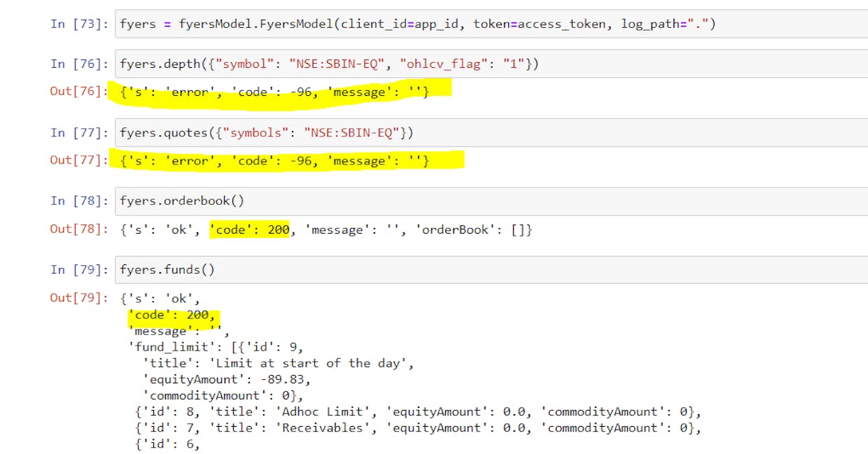Select the In [76] prompt label

click(x=79, y=64)
